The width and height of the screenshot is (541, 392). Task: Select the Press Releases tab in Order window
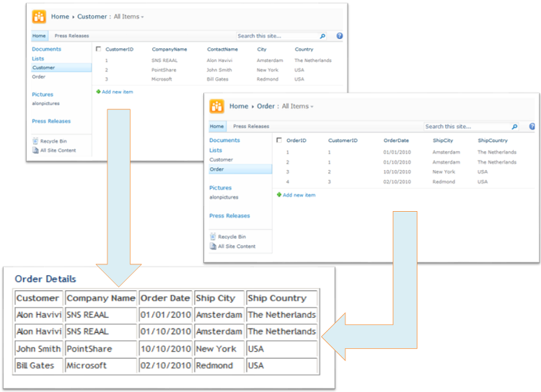[251, 127]
